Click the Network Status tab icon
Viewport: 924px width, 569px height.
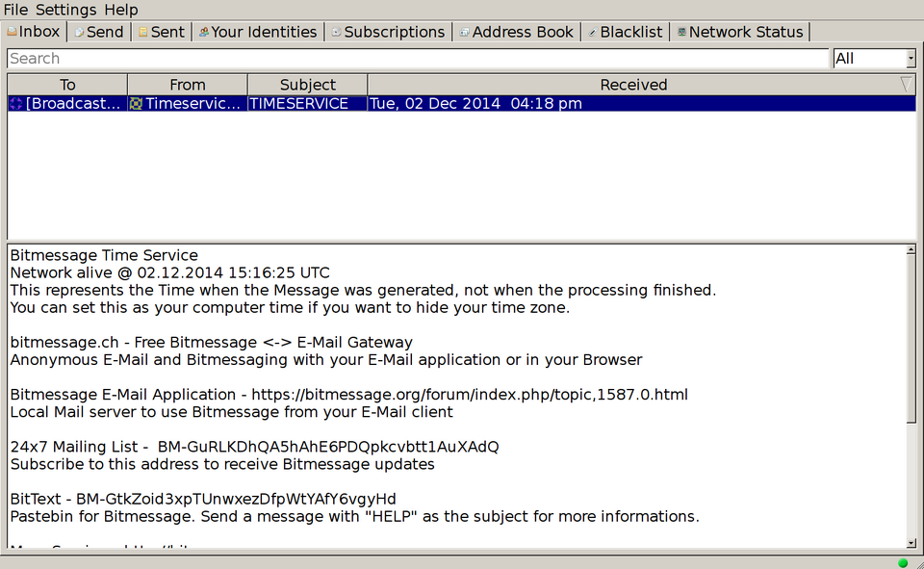[x=682, y=31]
